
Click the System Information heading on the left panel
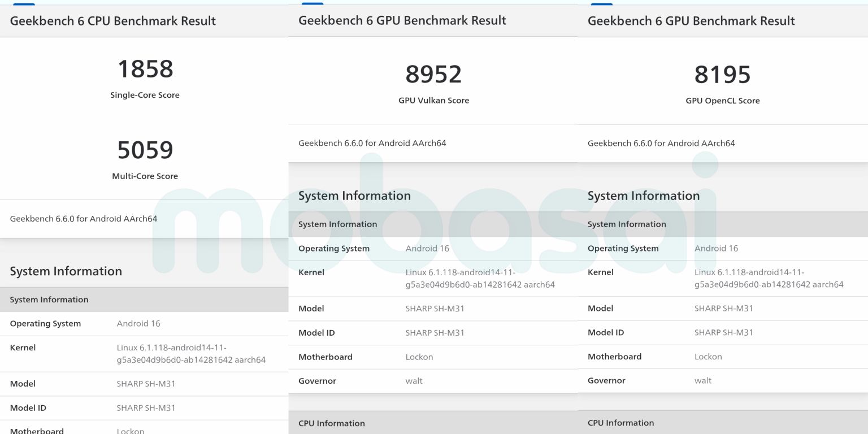66,271
